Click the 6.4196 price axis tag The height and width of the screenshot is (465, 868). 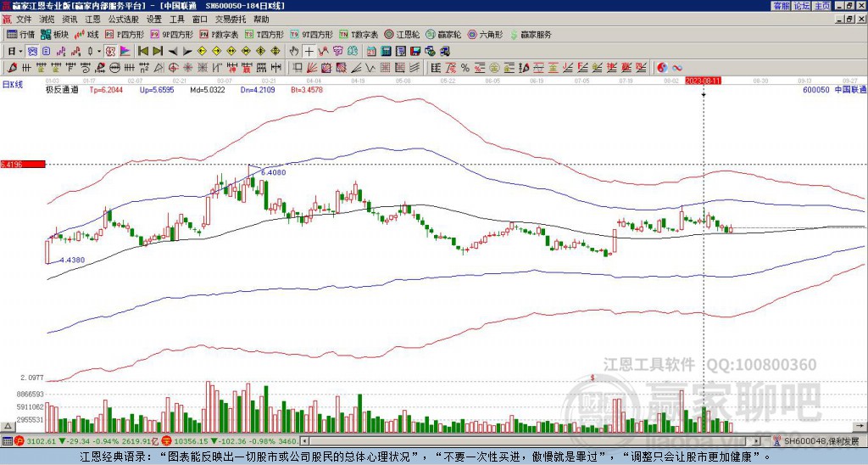click(22, 164)
